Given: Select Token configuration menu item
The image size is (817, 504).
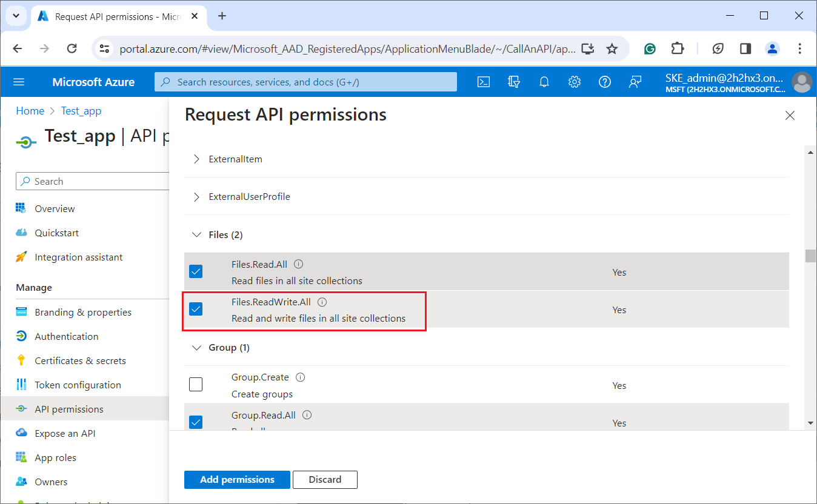Looking at the screenshot, I should coord(78,385).
